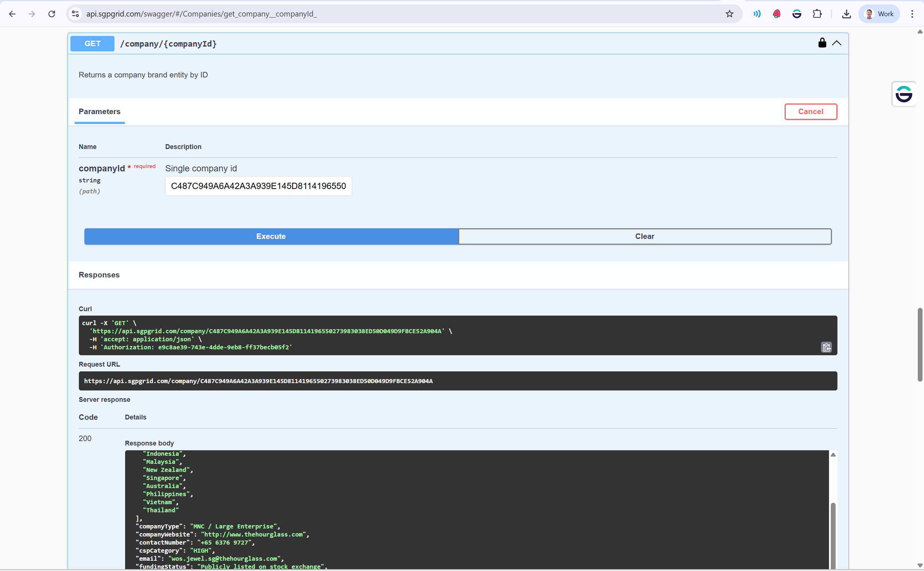Image resolution: width=924 pixels, height=571 pixels.
Task: Select the Parameters tab
Action: click(99, 112)
